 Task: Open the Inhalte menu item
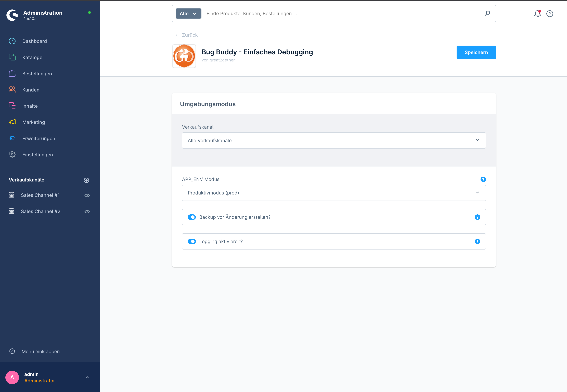[30, 106]
